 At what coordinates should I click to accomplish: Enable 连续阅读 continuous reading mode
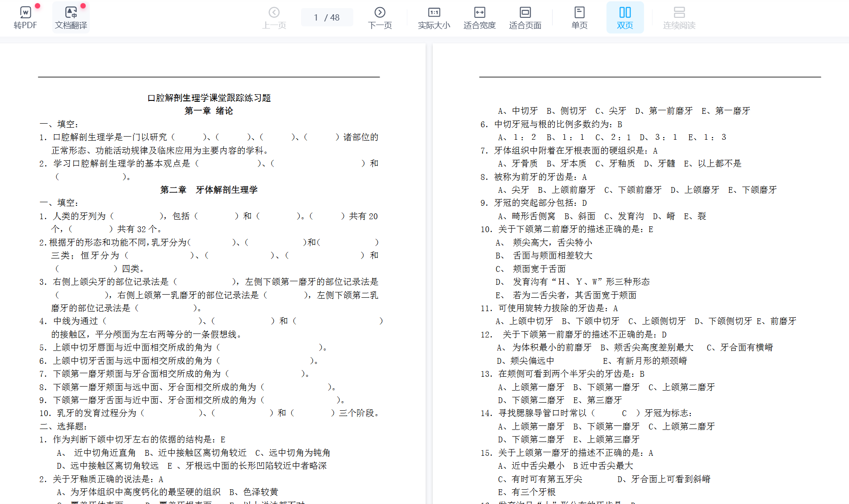pyautogui.click(x=679, y=17)
